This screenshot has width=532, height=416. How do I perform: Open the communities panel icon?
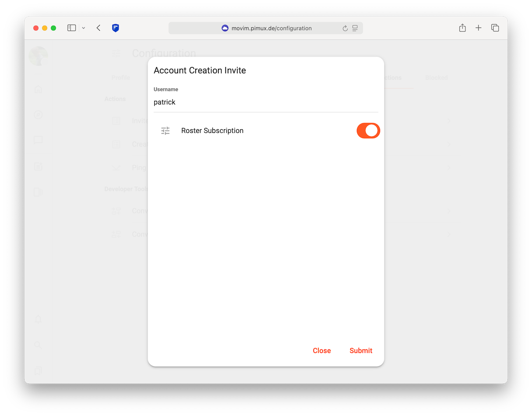pyautogui.click(x=38, y=192)
